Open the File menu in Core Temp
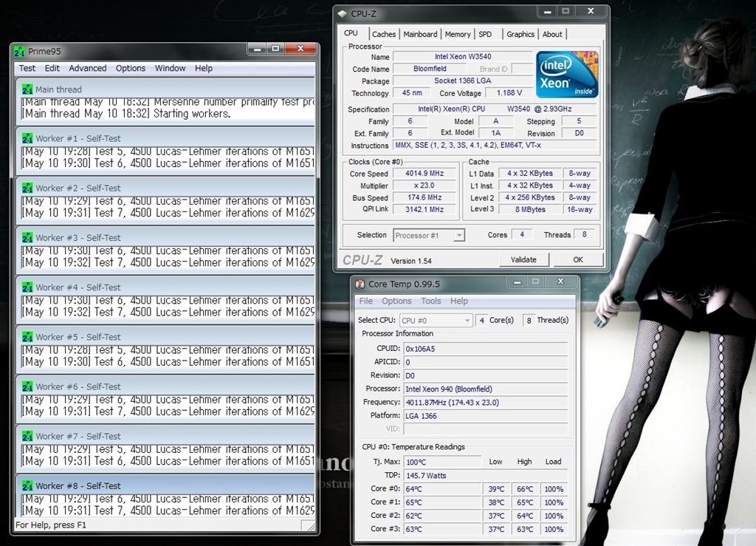Screen dimensions: 756x546 coord(366,301)
